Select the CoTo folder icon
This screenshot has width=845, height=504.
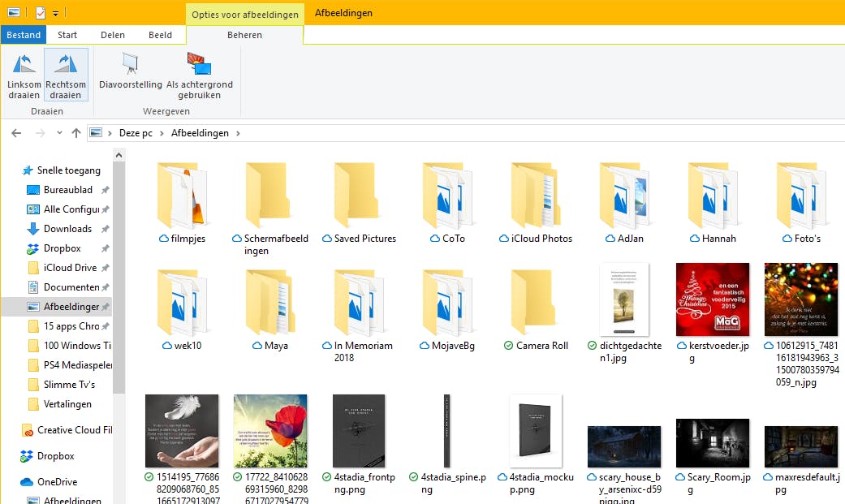[446, 195]
